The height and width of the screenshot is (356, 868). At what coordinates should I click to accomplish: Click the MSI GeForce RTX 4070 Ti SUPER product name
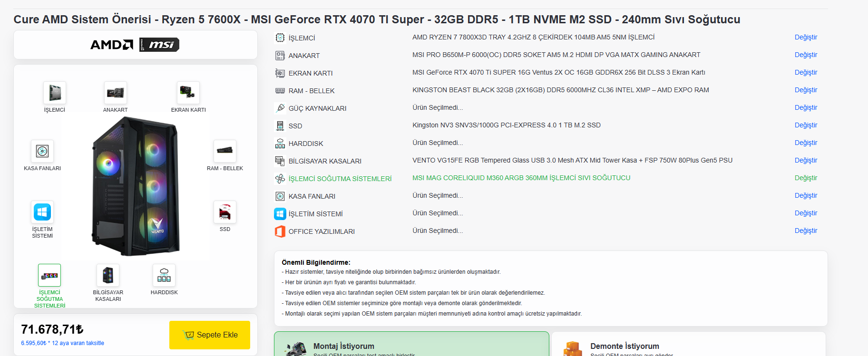559,72
